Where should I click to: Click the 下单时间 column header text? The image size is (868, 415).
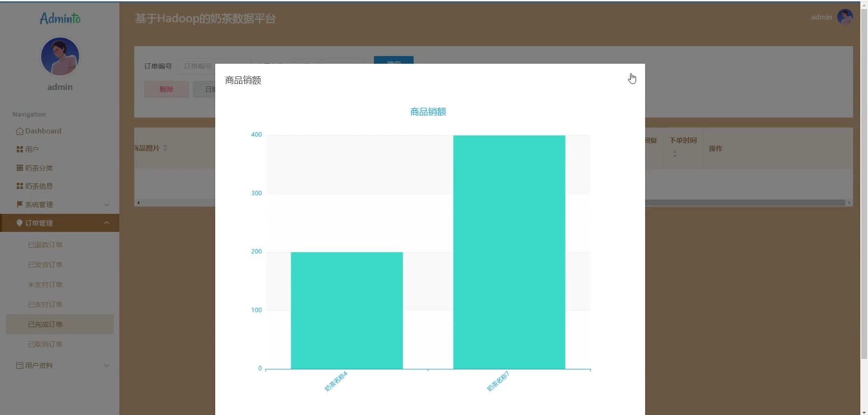click(x=683, y=141)
